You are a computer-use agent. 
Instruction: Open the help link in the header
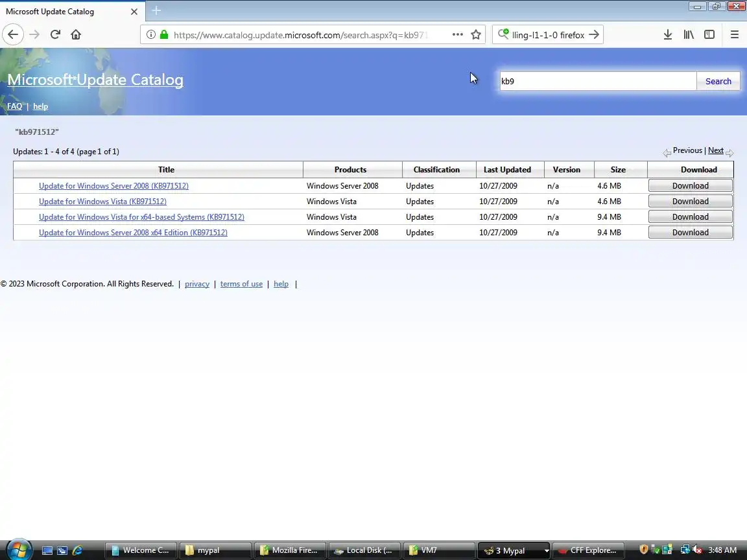(x=40, y=106)
